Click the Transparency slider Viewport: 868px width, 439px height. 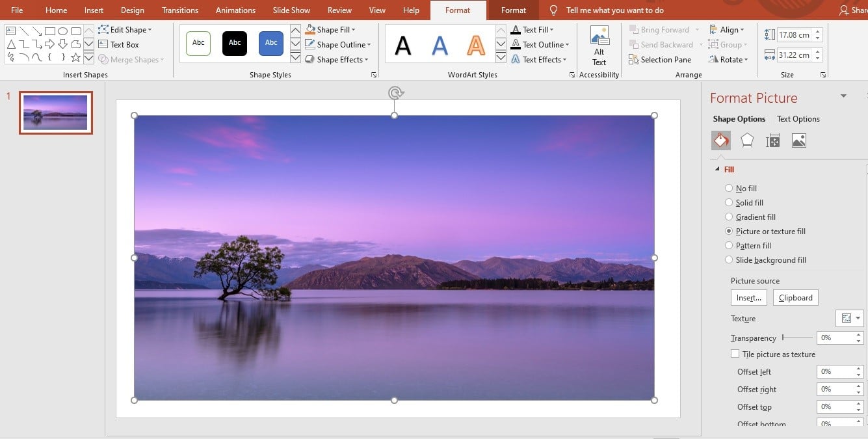(x=797, y=338)
